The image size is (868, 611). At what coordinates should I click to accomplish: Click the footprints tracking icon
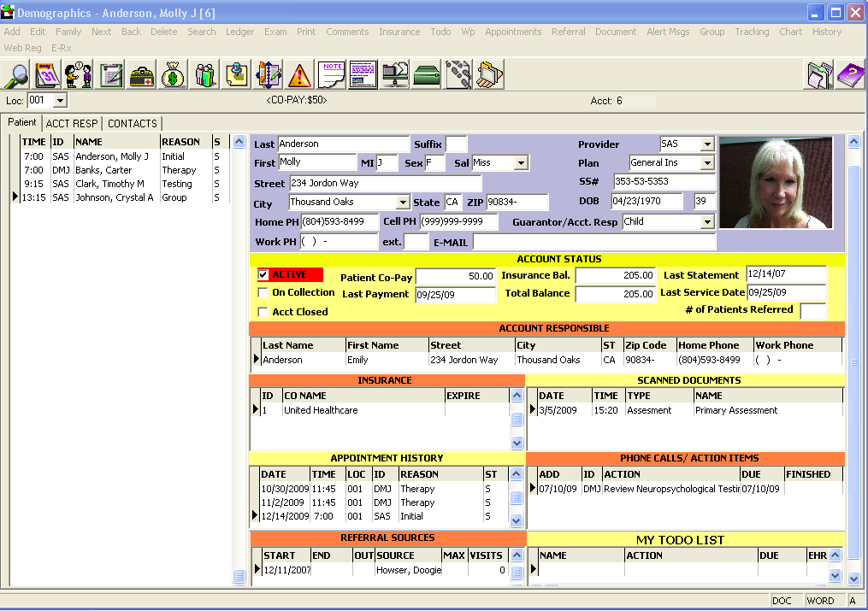click(x=458, y=75)
